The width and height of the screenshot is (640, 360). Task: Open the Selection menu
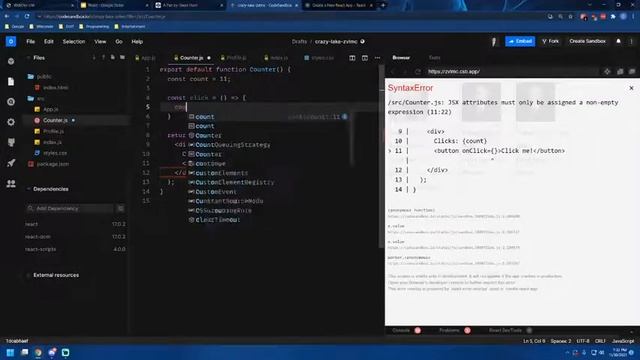click(74, 42)
